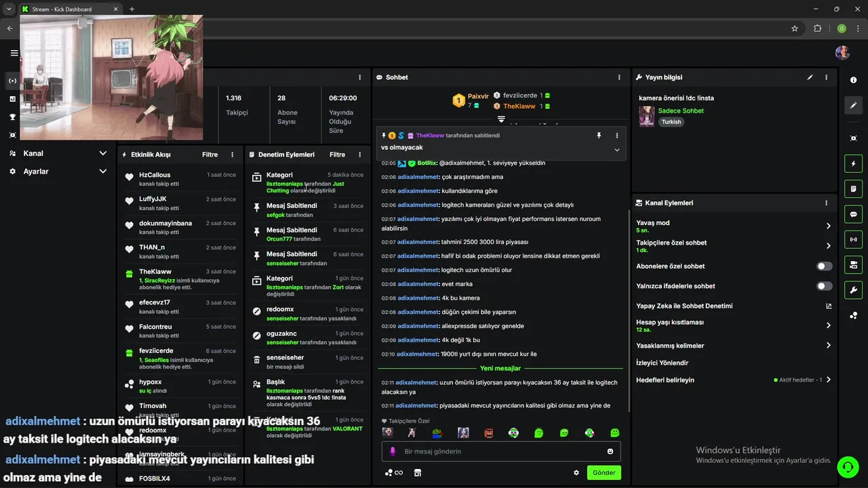
Task: Jump to Yeni mesajlar divider in chat
Action: click(500, 368)
